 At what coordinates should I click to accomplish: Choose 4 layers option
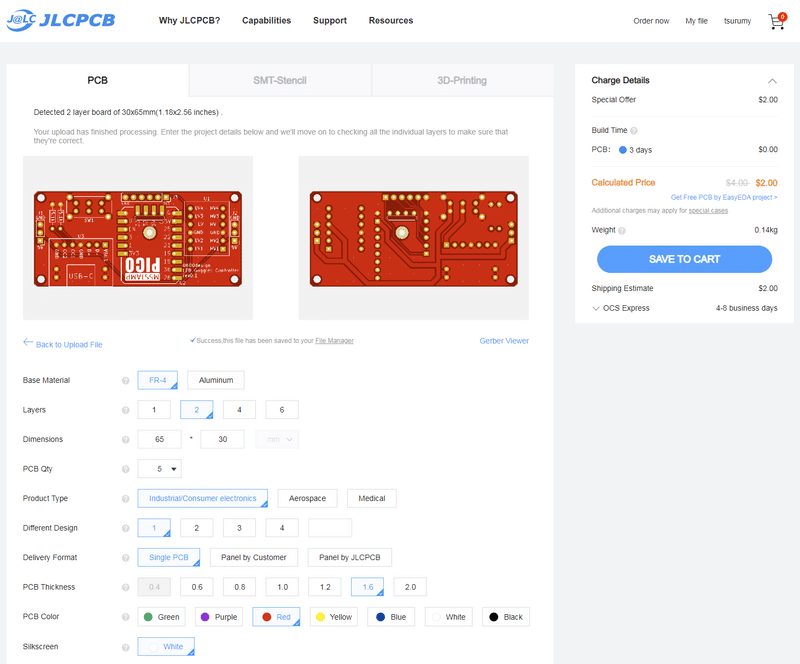pyautogui.click(x=239, y=410)
